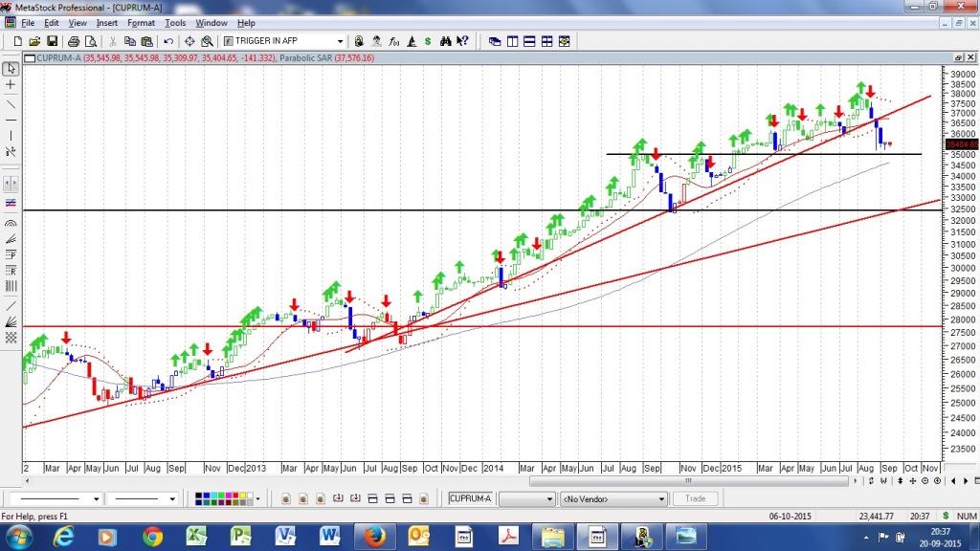Activate the zoom magnifier tool
Viewport: 980px width, 551px height.
click(207, 41)
